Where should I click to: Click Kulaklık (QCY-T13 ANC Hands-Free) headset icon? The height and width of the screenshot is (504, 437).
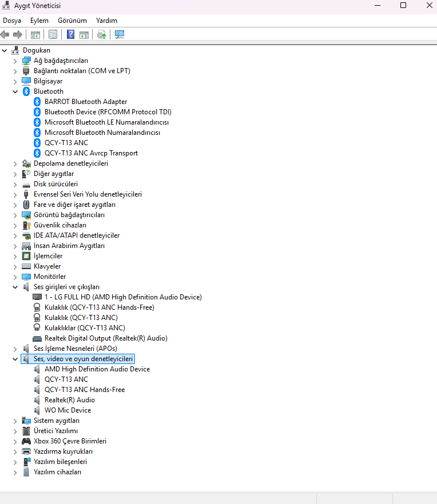pos(37,307)
